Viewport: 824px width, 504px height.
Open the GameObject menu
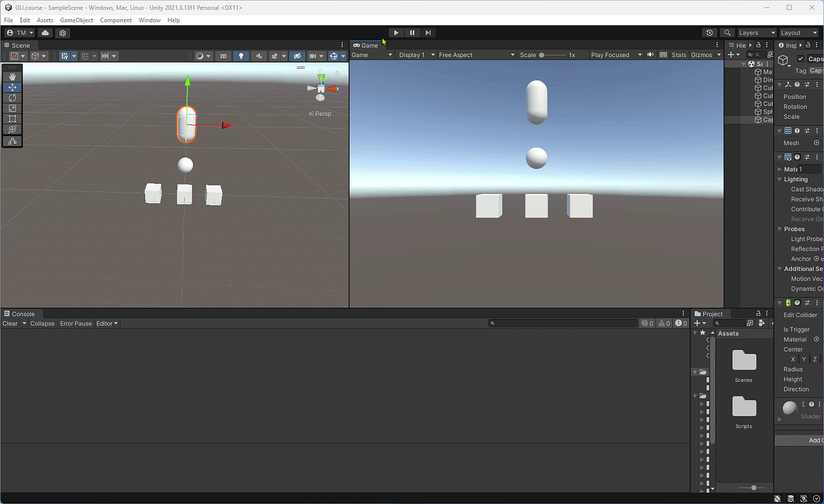76,20
